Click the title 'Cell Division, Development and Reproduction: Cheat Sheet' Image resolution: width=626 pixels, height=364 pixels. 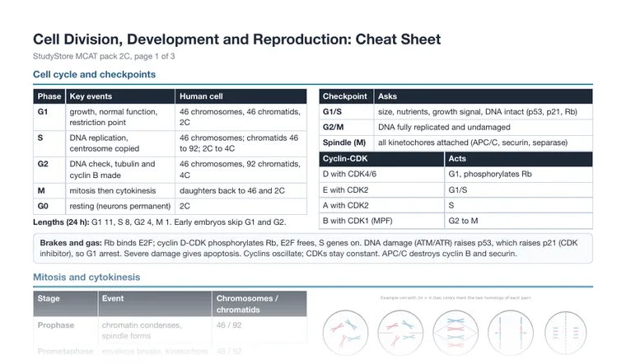point(236,39)
